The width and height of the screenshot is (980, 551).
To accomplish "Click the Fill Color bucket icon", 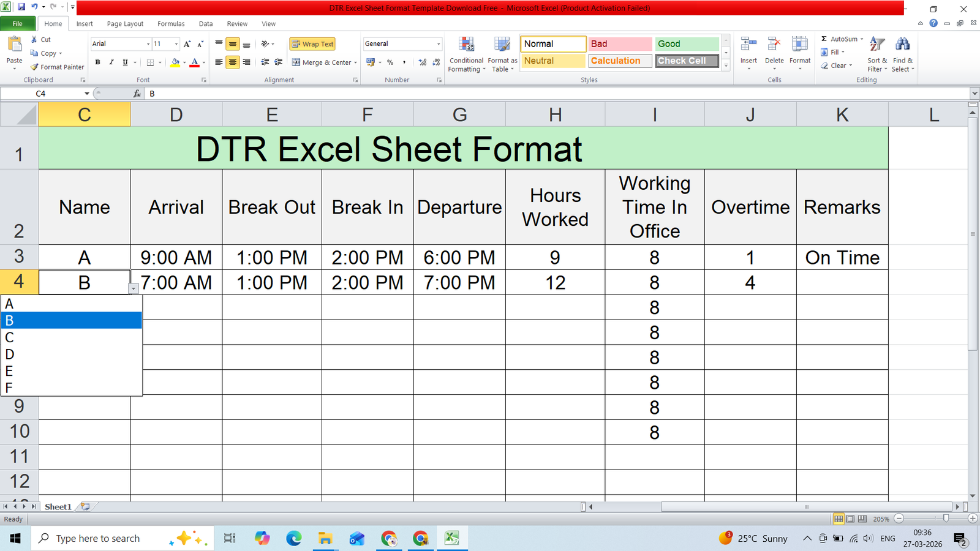I will point(176,62).
